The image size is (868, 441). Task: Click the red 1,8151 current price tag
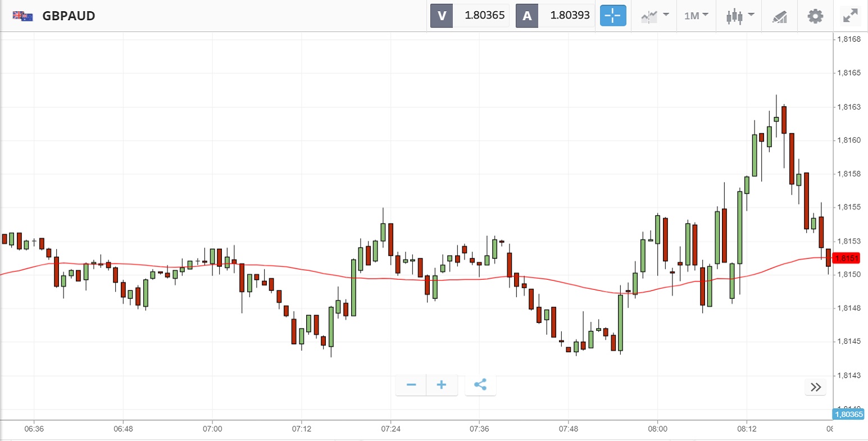point(847,258)
